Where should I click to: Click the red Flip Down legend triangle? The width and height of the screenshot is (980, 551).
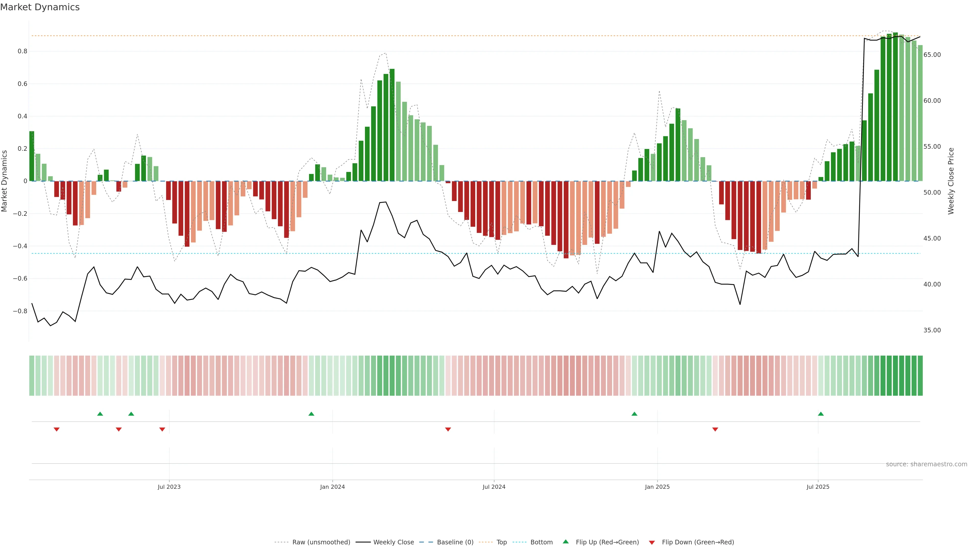(652, 543)
